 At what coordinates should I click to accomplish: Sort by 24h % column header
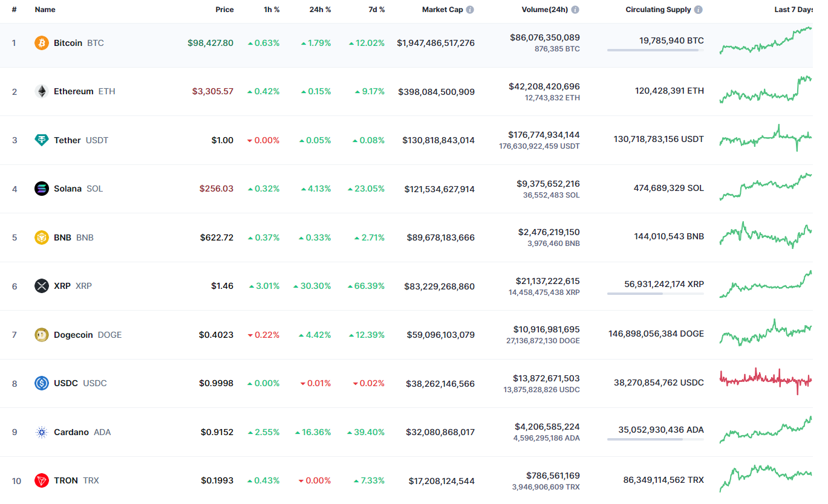click(x=320, y=10)
